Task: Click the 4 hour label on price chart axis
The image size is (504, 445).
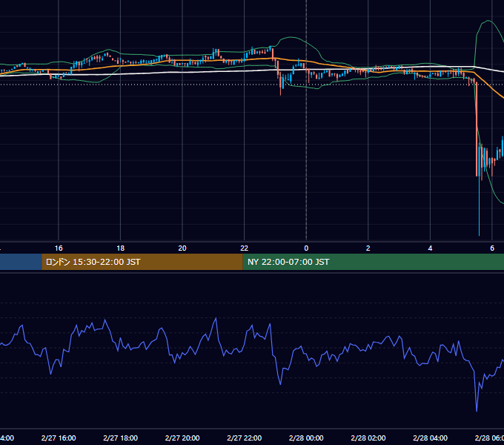Action: [x=430, y=248]
